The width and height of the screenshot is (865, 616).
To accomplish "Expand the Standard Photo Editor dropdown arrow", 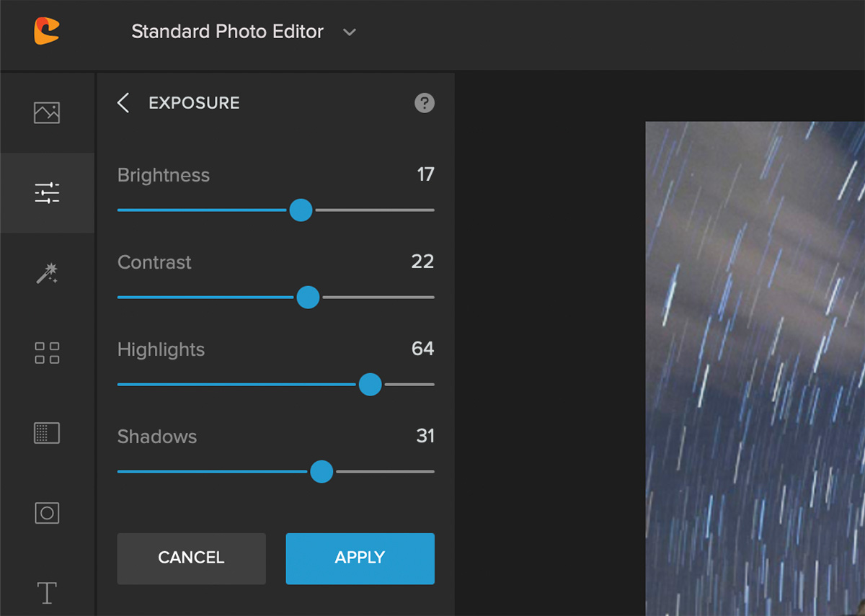I will 350,32.
